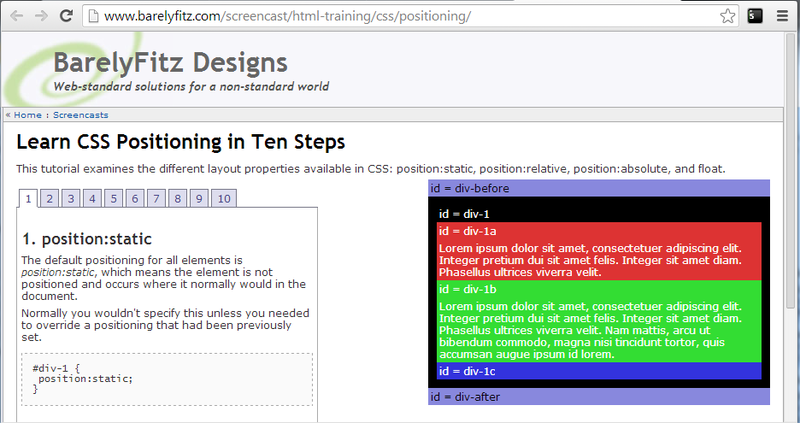Click the Lorem ipsum paragraph in div-1b

pyautogui.click(x=590, y=330)
